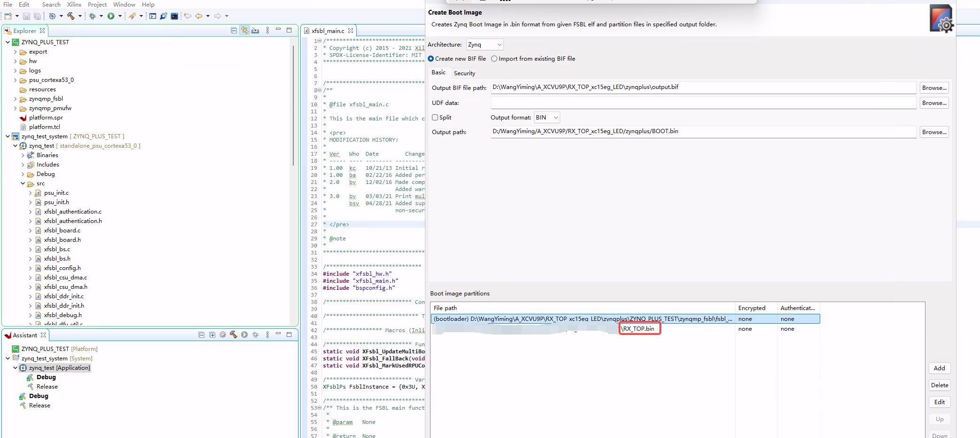
Task: Switch to the Basic tab
Action: click(439, 72)
